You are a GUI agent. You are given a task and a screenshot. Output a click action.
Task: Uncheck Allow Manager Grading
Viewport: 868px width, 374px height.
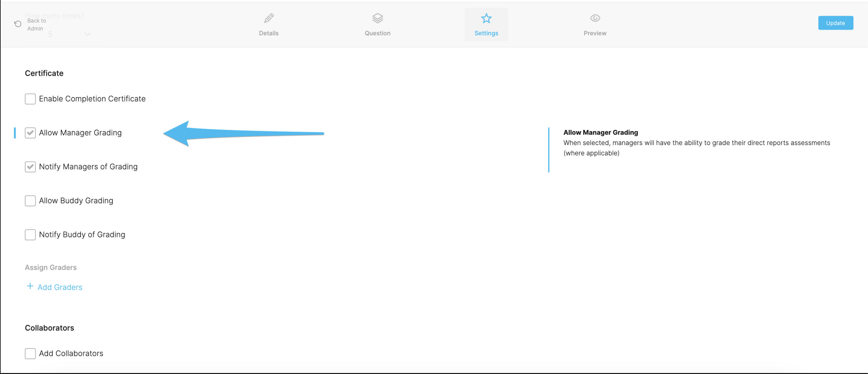(30, 132)
